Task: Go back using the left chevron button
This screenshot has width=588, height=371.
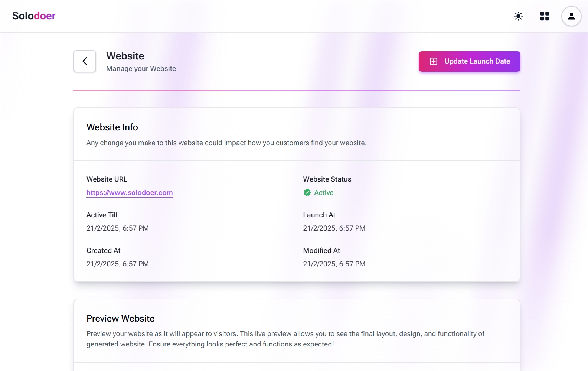Action: click(x=85, y=61)
